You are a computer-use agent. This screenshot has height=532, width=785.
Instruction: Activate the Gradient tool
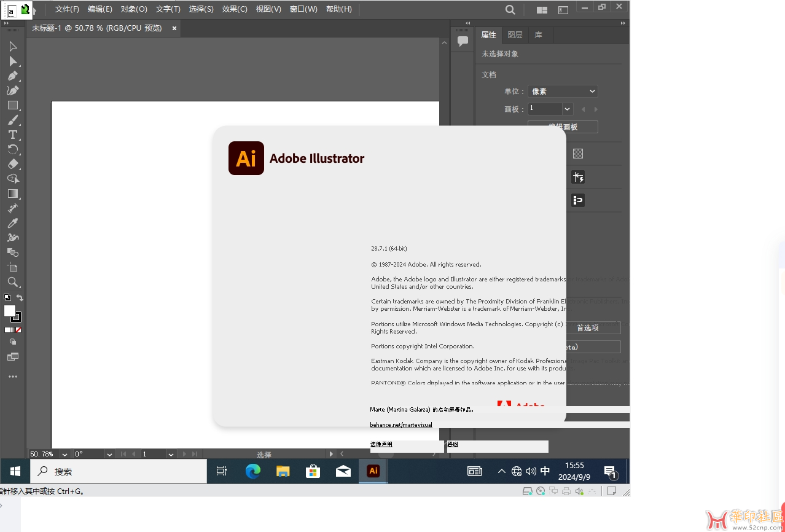[13, 194]
